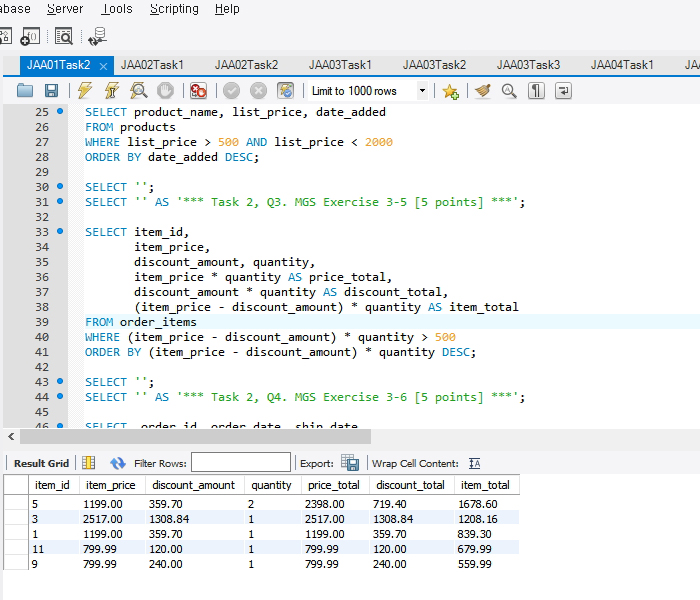Screen dimensions: 700x600
Task: Toggle display of invisible characters
Action: pos(537,91)
